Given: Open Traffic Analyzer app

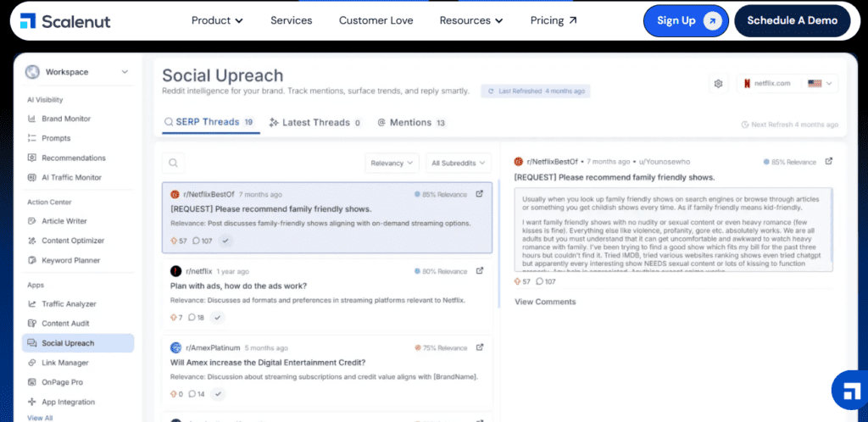Looking at the screenshot, I should coord(69,303).
